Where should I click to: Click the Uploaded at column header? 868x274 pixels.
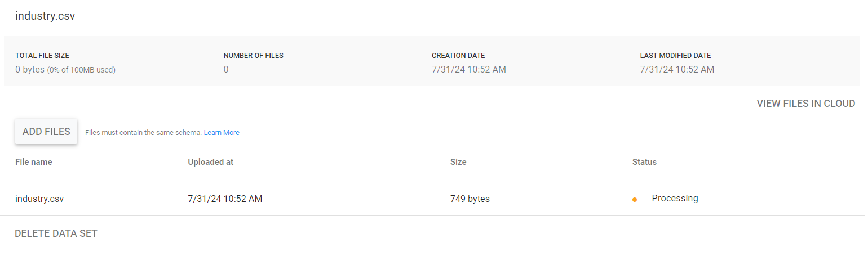211,162
